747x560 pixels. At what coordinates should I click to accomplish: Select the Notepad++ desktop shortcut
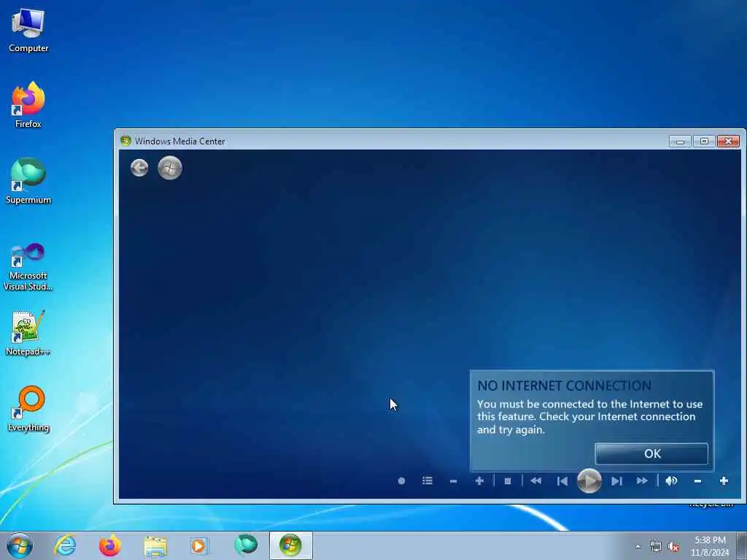(x=28, y=332)
